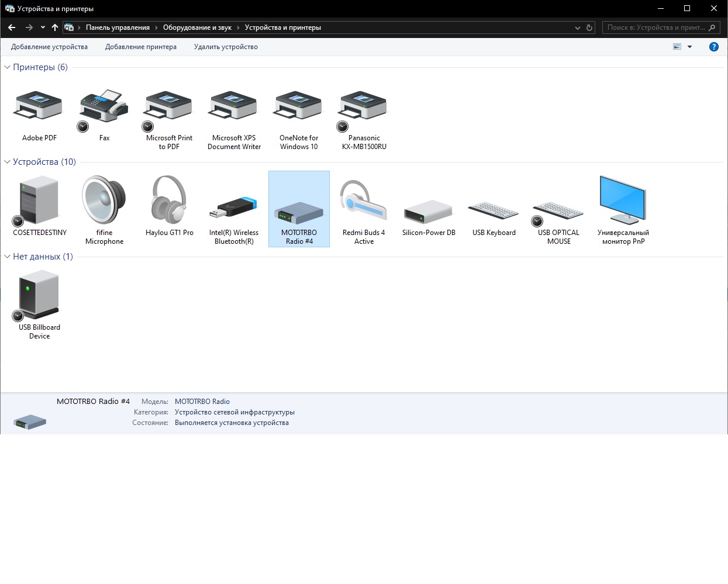Click the fifine Microphone speaker icon
This screenshot has height=584, width=728.
[104, 201]
